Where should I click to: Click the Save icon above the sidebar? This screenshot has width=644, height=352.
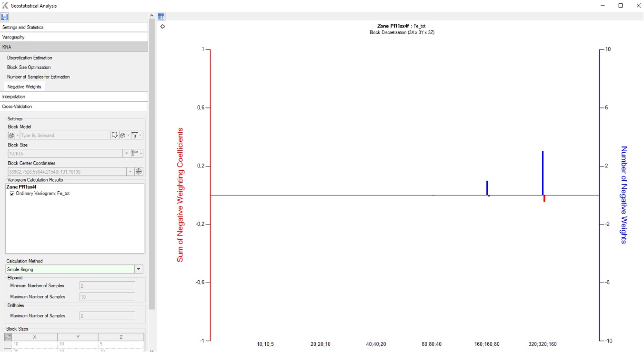click(x=5, y=17)
